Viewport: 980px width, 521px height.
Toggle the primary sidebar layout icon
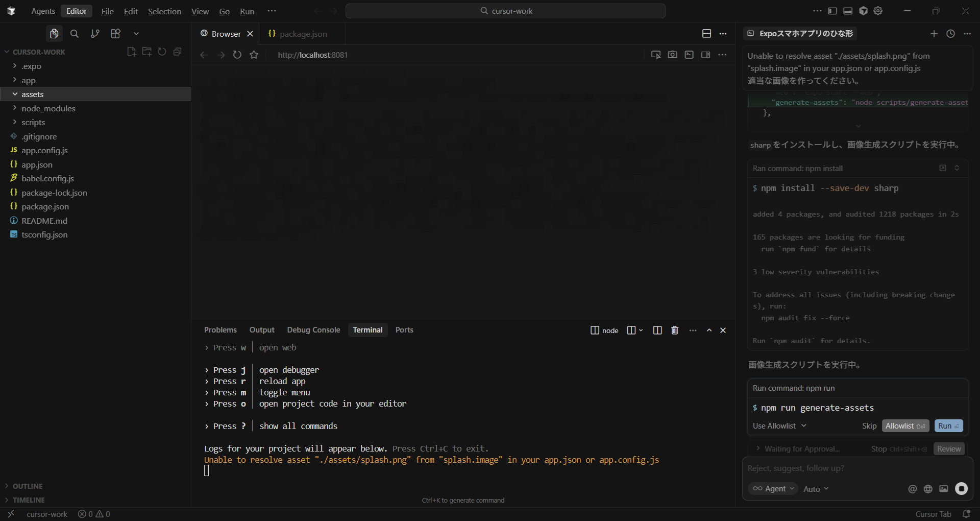(x=832, y=11)
